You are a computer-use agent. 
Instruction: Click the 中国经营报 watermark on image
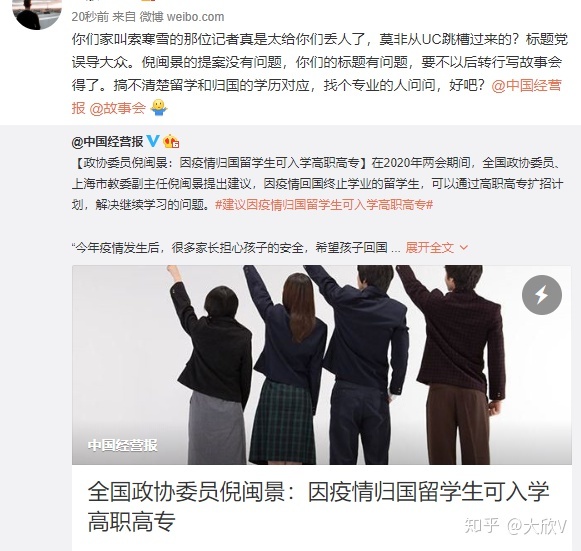[x=123, y=445]
